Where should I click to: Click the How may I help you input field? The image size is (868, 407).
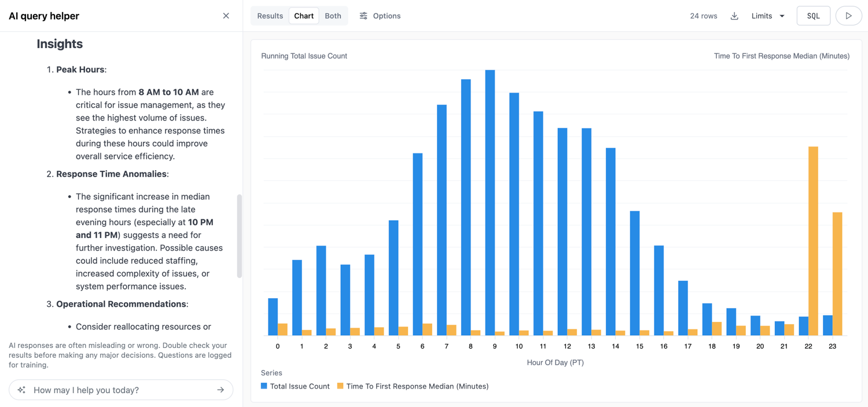click(x=116, y=390)
